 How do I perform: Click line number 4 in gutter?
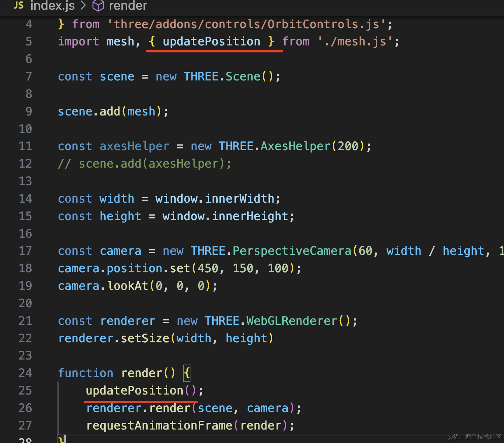[29, 24]
